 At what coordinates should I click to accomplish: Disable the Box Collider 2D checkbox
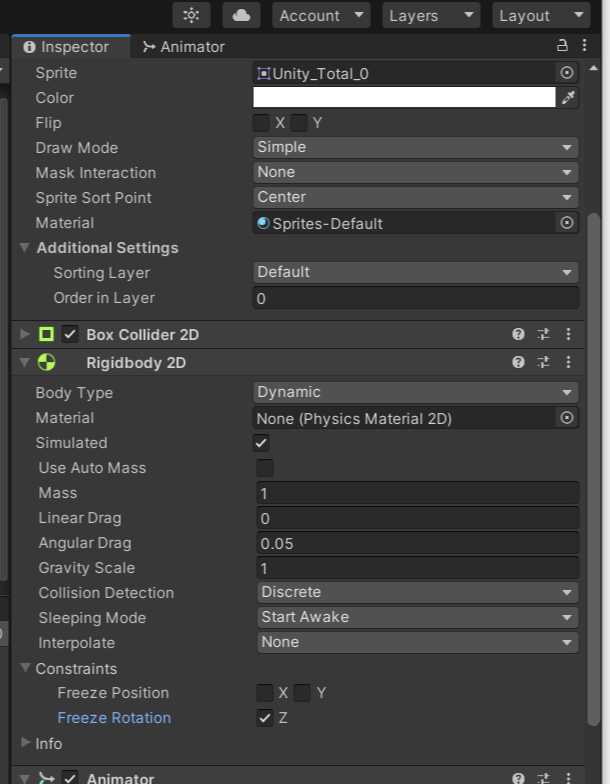70,334
